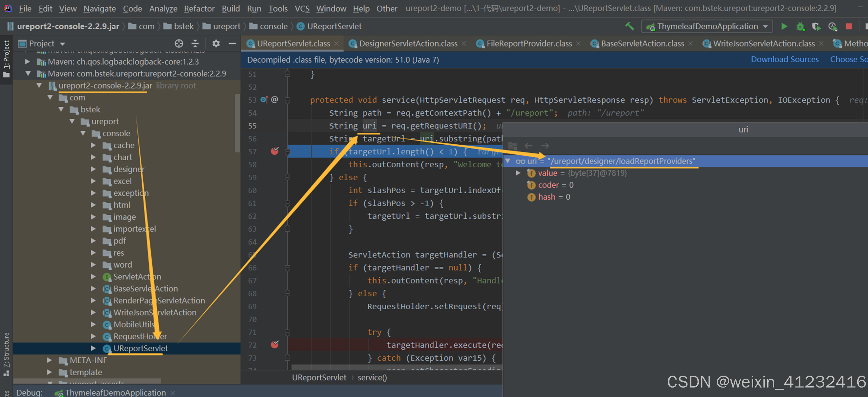Click the Build project hammer icon
This screenshot has height=397, width=868.
point(629,26)
